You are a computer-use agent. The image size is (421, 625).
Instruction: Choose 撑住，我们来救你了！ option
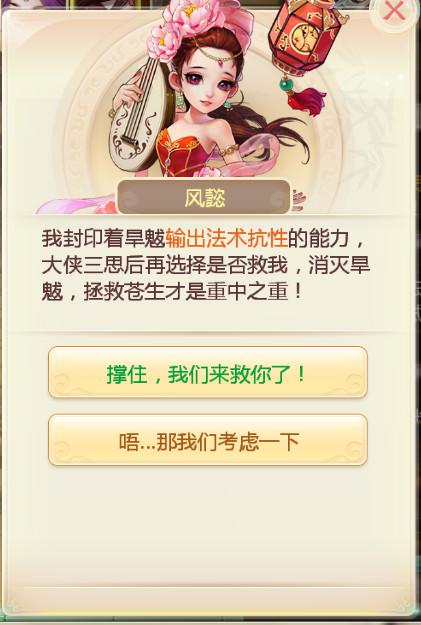pyautogui.click(x=208, y=372)
